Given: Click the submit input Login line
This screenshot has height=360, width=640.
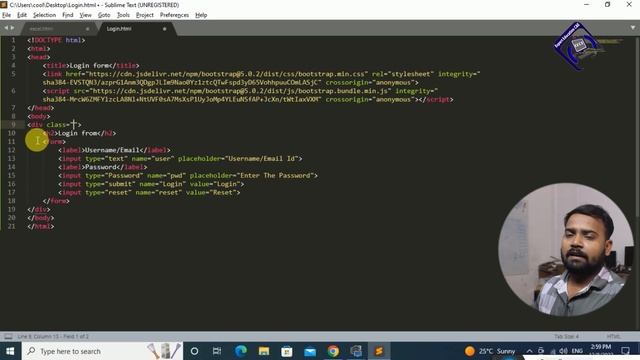Looking at the screenshot, I should click(151, 184).
